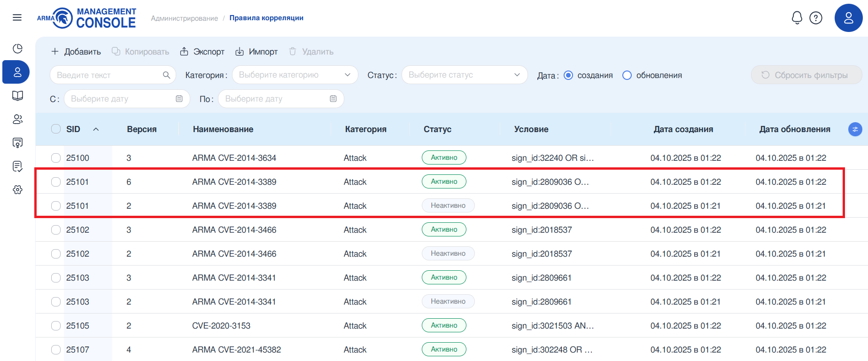Click the Администрирование breadcrumb
This screenshot has height=361, width=868.
184,18
